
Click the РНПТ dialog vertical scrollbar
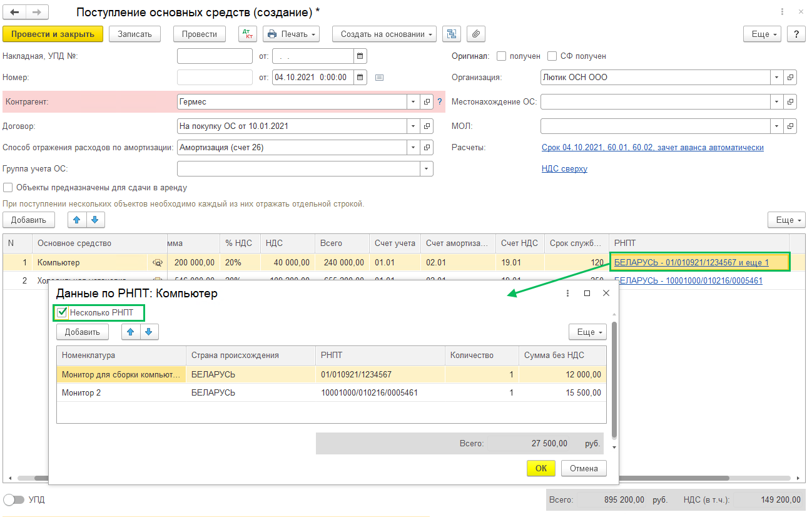coord(614,380)
